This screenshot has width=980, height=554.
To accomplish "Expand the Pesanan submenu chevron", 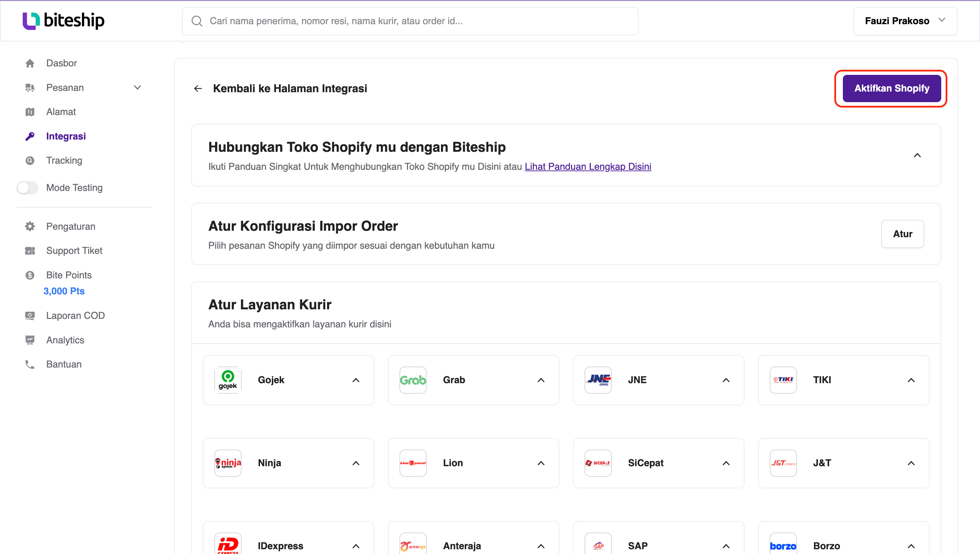I will pyautogui.click(x=137, y=87).
